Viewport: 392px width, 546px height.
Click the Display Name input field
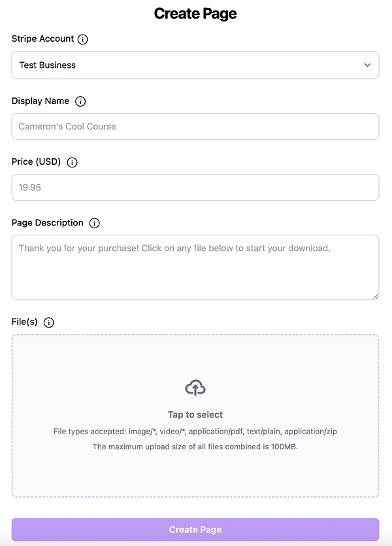pos(195,126)
